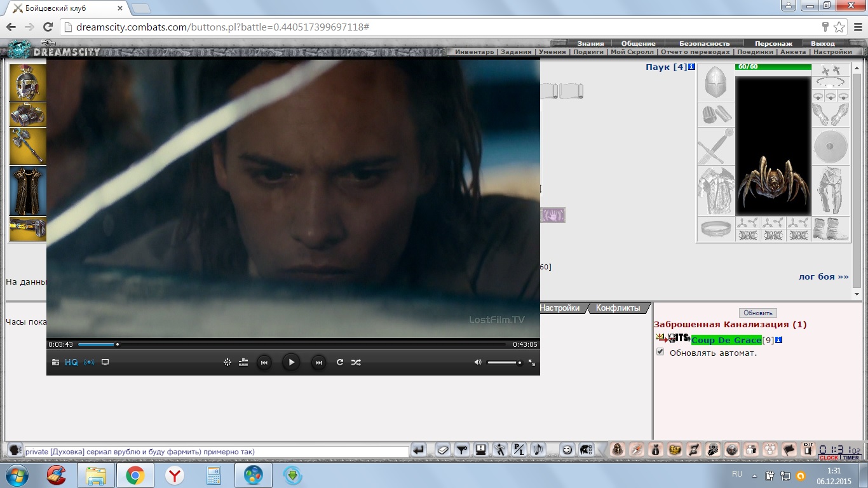Screen dimensions: 868x488
Task: Reload the page in Chrome
Action: point(48,27)
